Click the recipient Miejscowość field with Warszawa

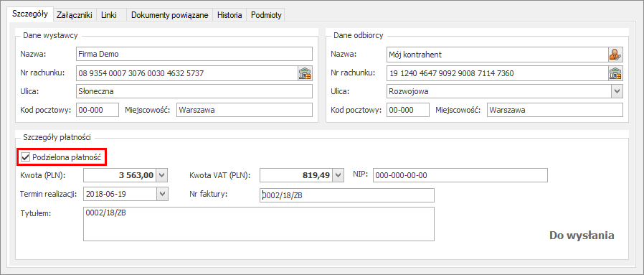click(x=555, y=110)
